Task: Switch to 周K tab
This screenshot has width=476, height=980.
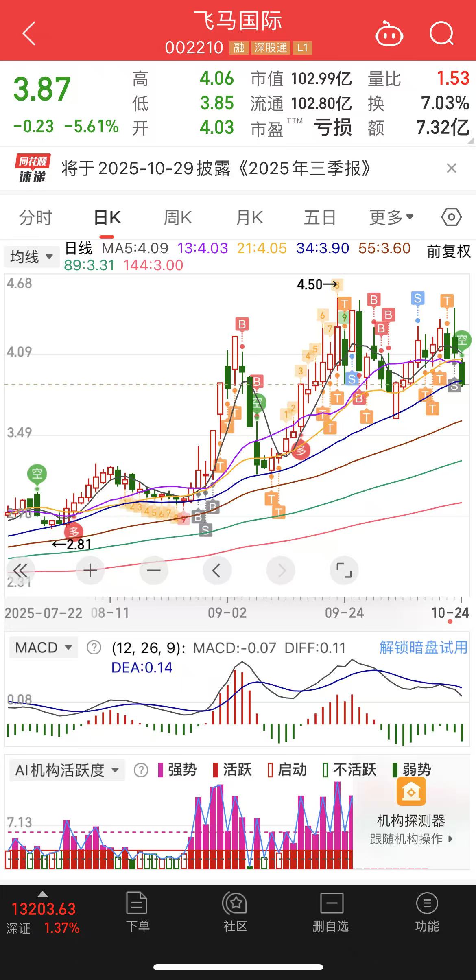Action: pyautogui.click(x=178, y=218)
